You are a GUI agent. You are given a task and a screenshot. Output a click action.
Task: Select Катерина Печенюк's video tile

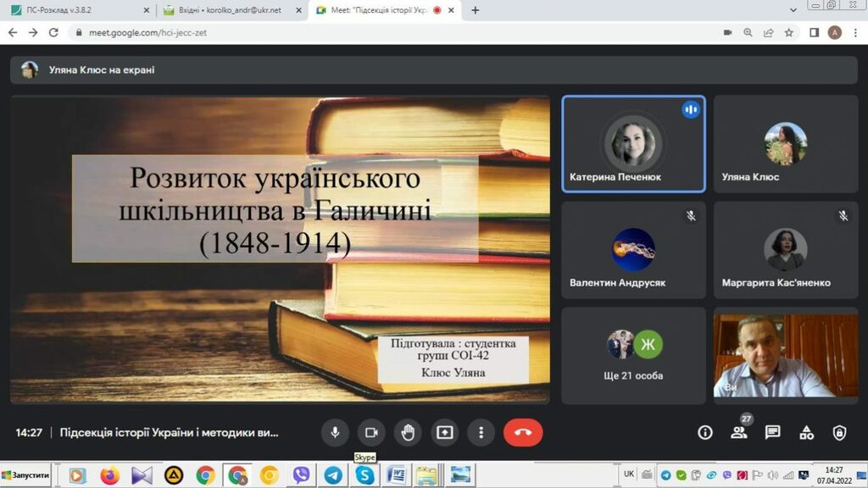click(x=633, y=144)
